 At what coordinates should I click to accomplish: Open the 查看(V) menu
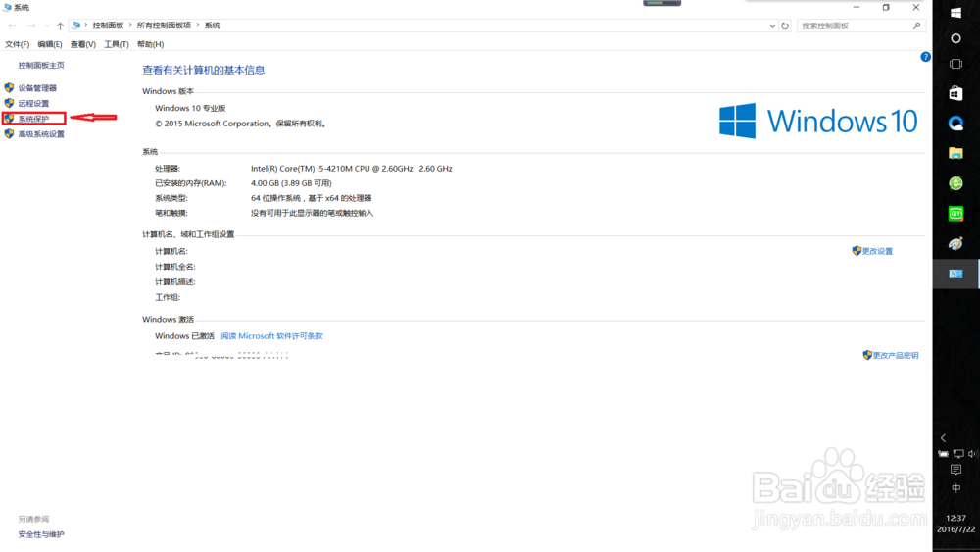(82, 44)
